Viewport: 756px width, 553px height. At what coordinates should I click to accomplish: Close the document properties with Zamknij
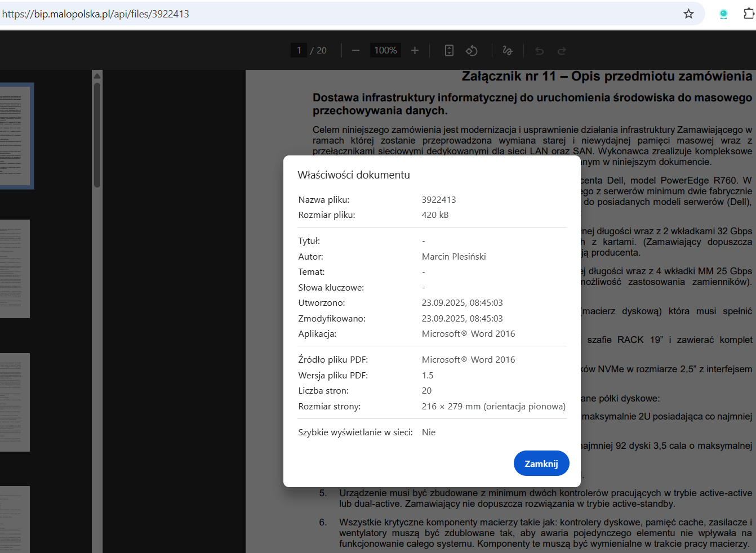(x=541, y=463)
